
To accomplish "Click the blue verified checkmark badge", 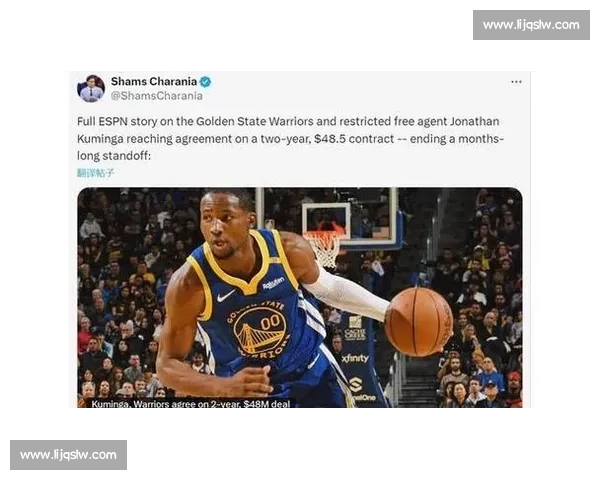I will click(x=205, y=82).
